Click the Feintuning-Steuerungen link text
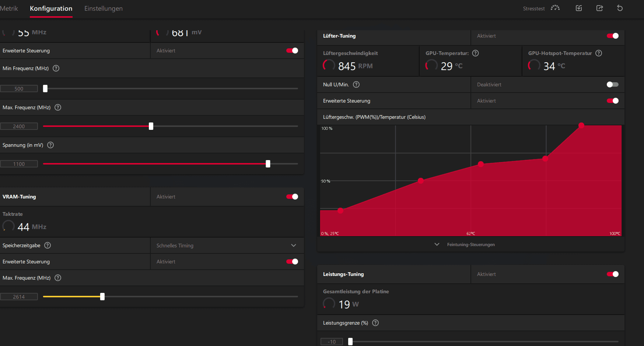The height and width of the screenshot is (346, 644). coord(471,245)
